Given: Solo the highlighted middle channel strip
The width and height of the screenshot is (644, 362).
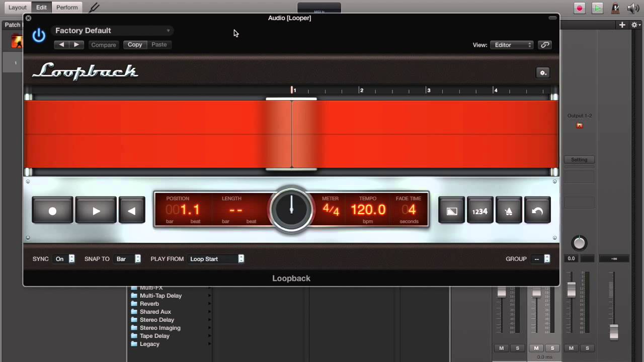Looking at the screenshot, I should tap(552, 348).
